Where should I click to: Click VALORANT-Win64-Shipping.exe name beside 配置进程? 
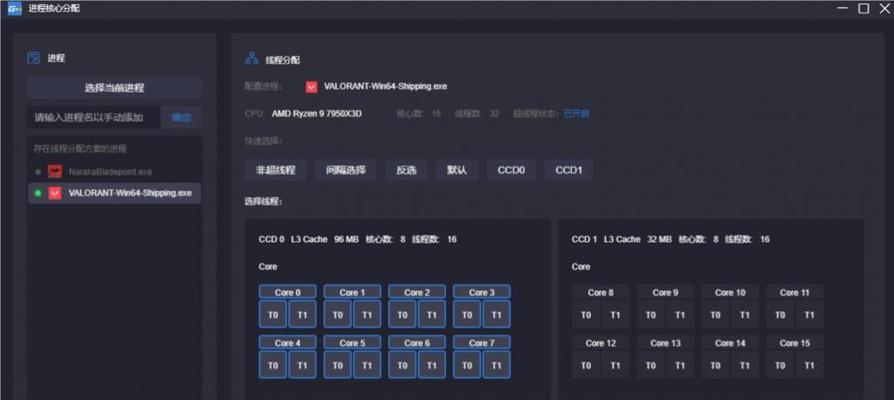tap(385, 87)
